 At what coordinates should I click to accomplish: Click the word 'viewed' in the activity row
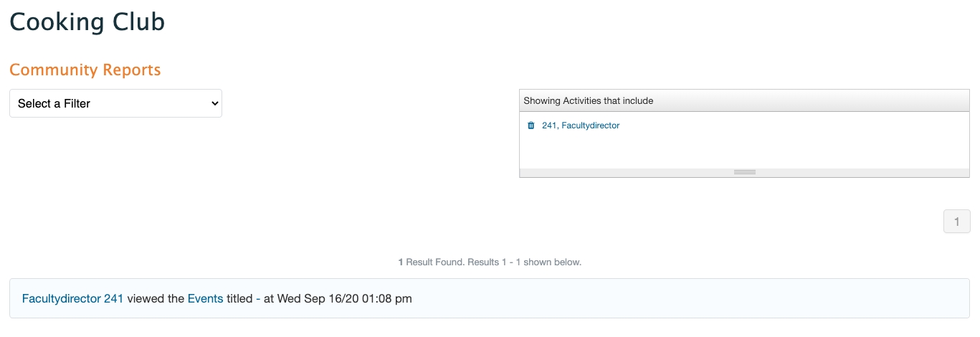(156, 298)
